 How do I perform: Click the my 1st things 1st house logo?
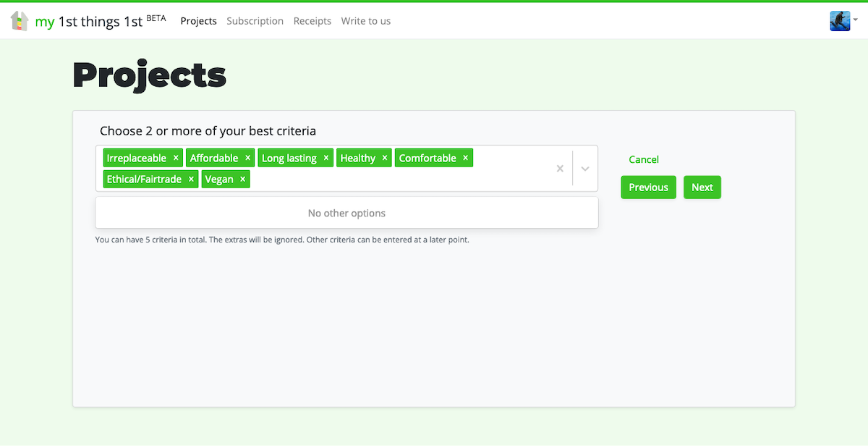pyautogui.click(x=20, y=21)
